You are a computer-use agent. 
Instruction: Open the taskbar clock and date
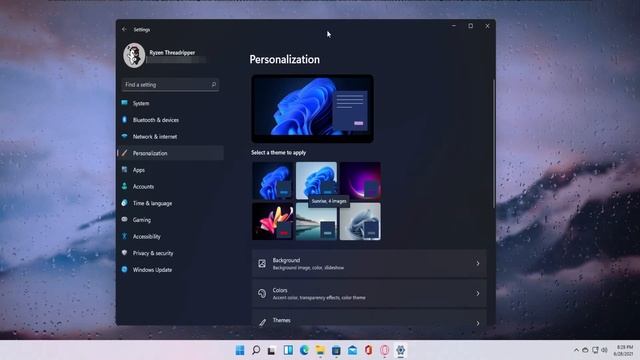click(624, 351)
